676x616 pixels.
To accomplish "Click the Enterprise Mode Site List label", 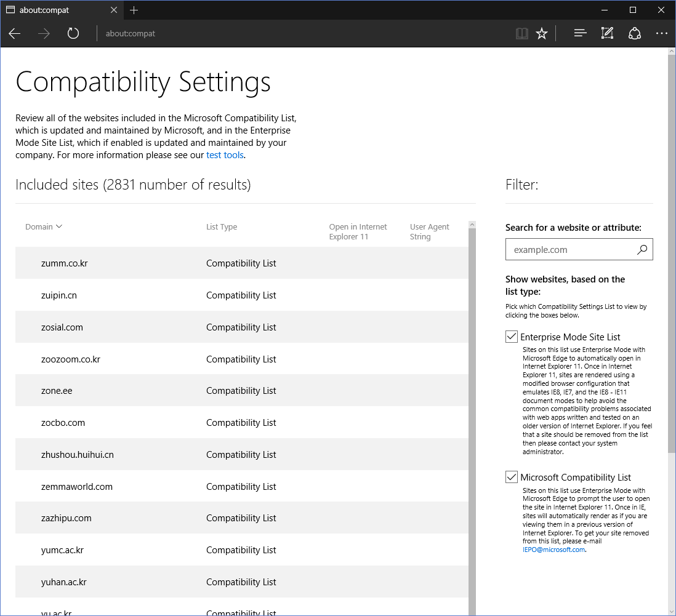I will pyautogui.click(x=570, y=337).
